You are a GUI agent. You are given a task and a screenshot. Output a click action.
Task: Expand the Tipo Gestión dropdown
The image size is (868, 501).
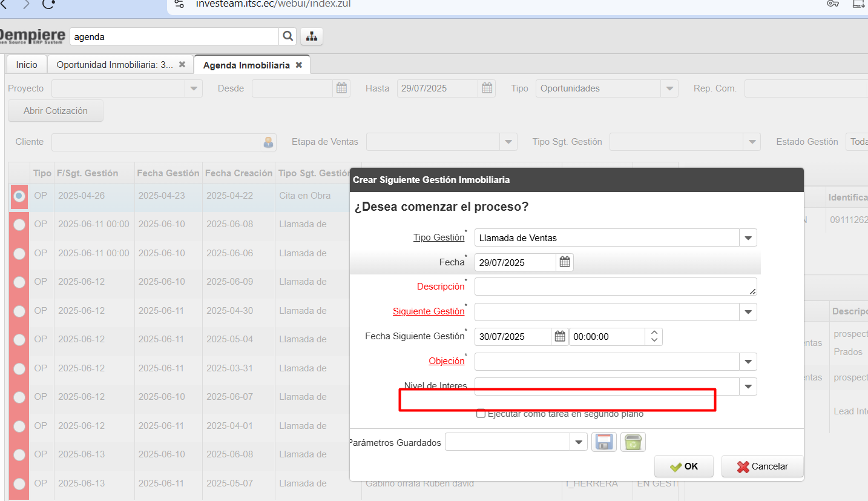point(748,238)
